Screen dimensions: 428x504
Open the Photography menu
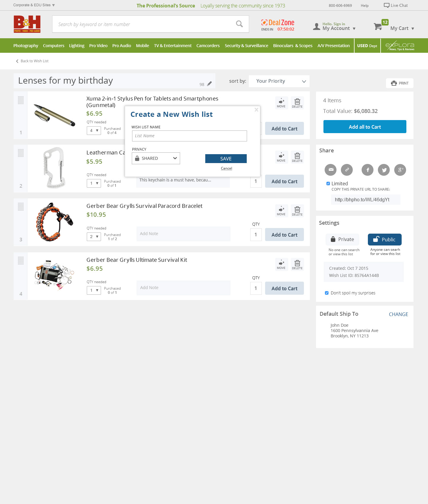tap(26, 46)
